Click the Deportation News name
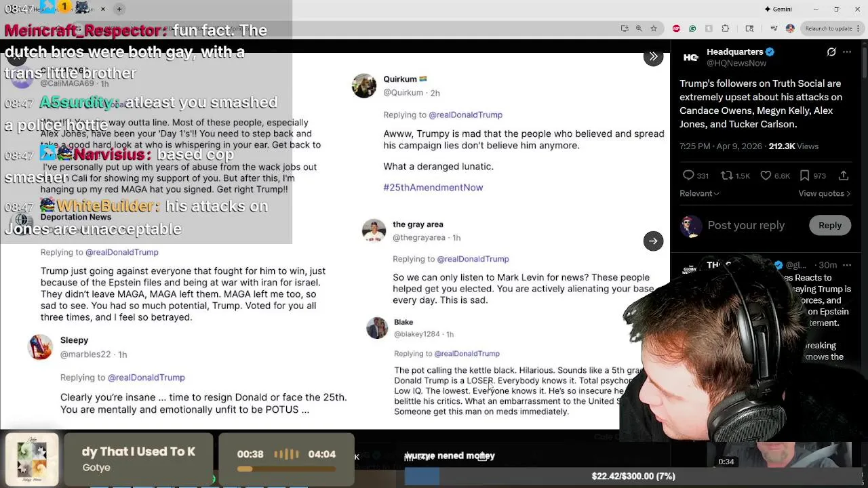 [75, 217]
